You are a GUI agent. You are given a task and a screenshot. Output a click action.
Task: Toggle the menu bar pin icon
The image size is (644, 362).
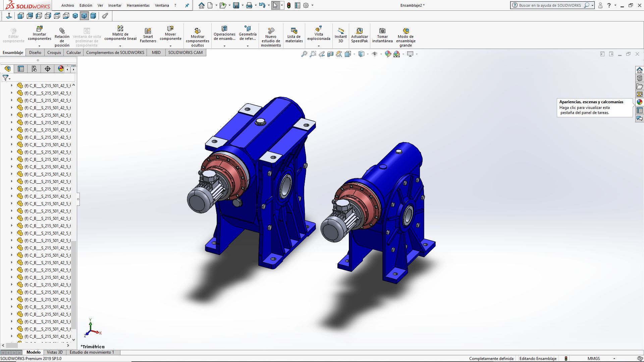point(187,5)
